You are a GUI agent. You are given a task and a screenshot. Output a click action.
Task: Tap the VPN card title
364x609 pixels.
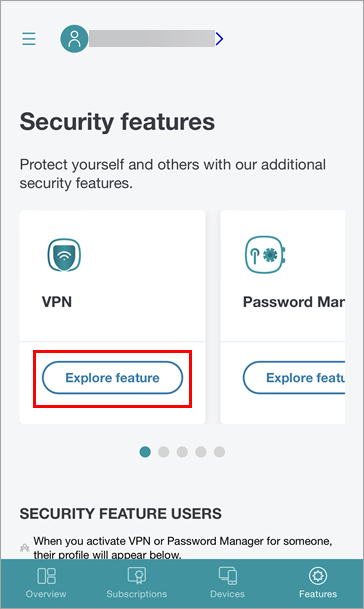57,302
